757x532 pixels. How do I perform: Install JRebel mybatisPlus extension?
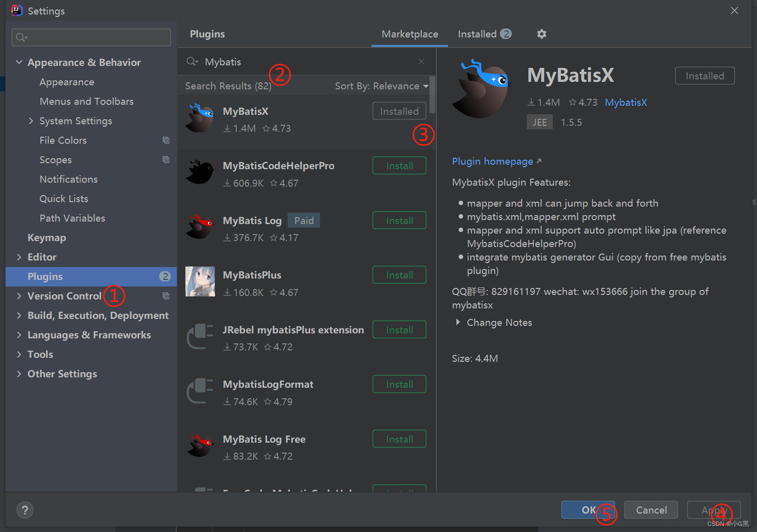(399, 329)
